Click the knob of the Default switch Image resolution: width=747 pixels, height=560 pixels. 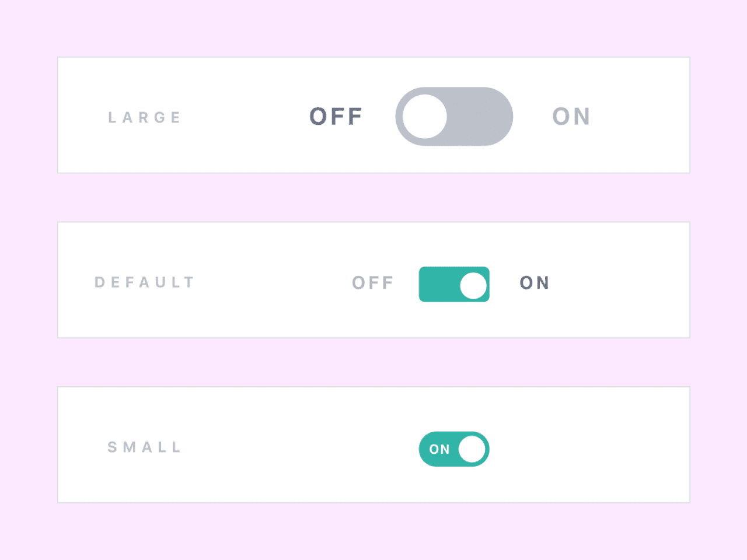click(473, 284)
